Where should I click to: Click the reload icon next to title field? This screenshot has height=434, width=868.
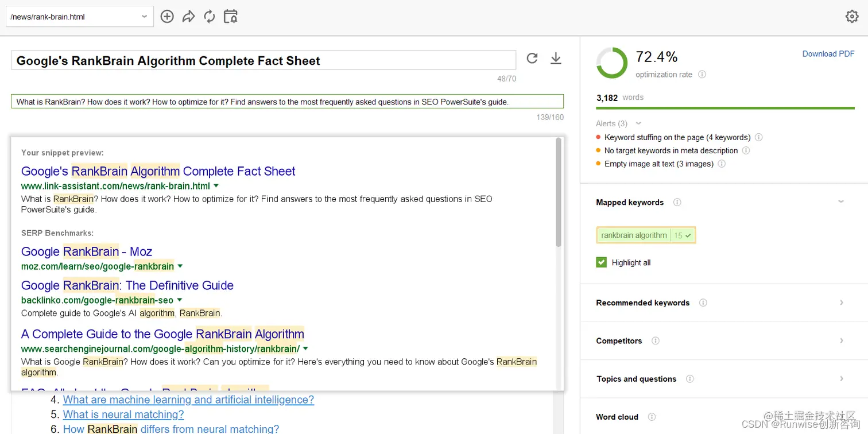coord(532,58)
